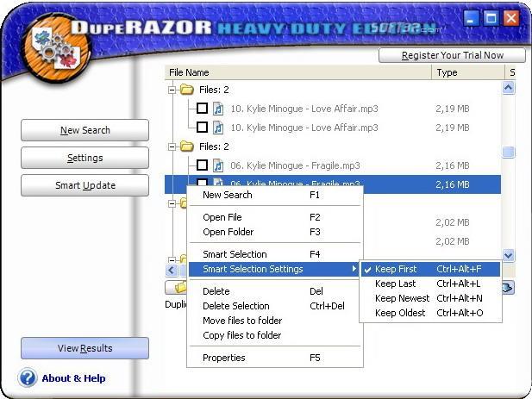Click the icon button right of the submenu
Image resolution: width=532 pixels, height=399 pixels.
coord(508,288)
